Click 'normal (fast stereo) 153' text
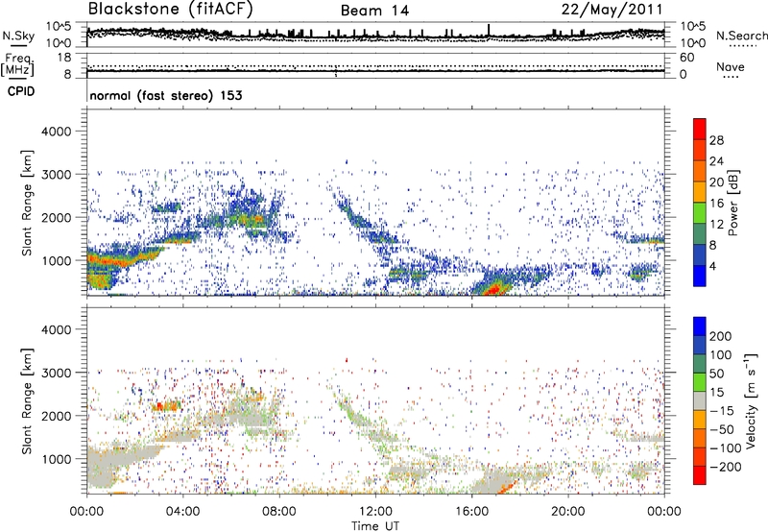Screen dimensions: 768x532 point(166,95)
